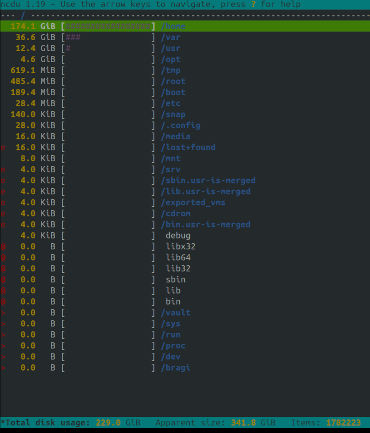The width and height of the screenshot is (370, 433).
Task: Select the /opt directory entry
Action: point(170,59)
